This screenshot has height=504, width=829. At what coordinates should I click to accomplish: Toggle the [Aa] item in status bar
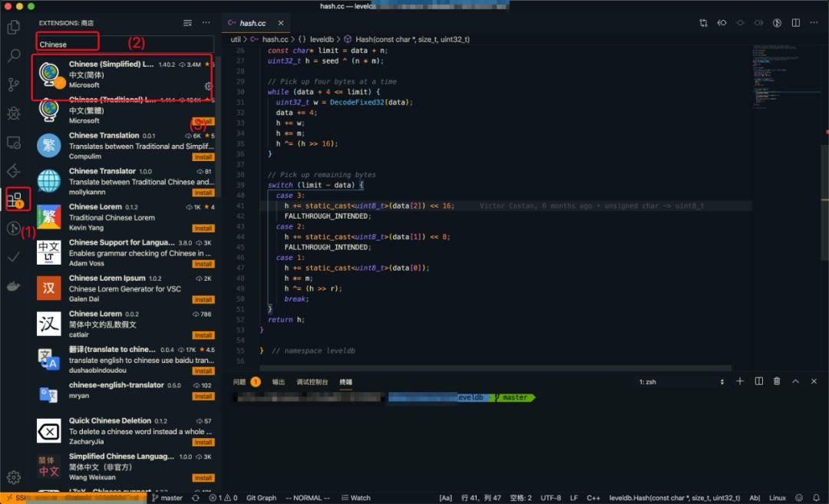446,498
